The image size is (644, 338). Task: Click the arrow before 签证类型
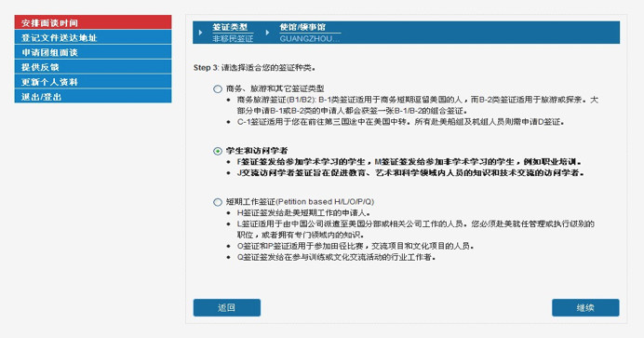pos(200,33)
